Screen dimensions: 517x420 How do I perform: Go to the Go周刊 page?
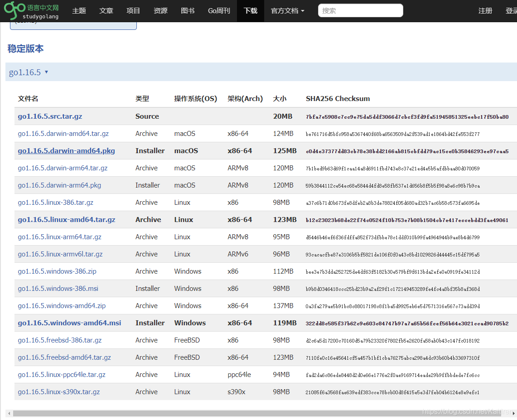click(x=219, y=10)
